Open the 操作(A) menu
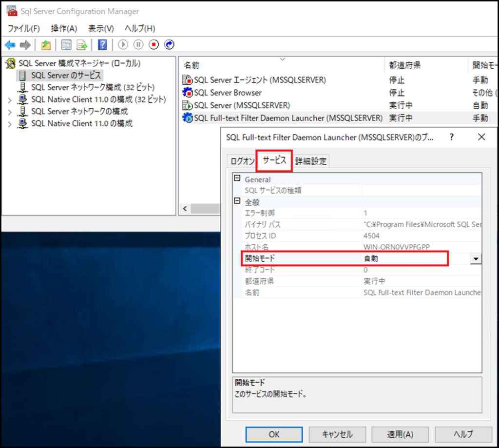 point(64,29)
